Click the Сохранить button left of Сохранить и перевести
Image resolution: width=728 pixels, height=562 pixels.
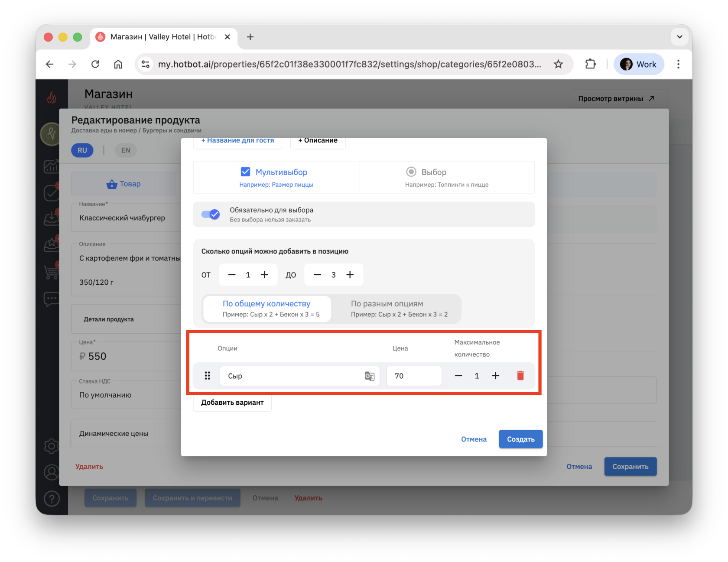[x=110, y=498]
